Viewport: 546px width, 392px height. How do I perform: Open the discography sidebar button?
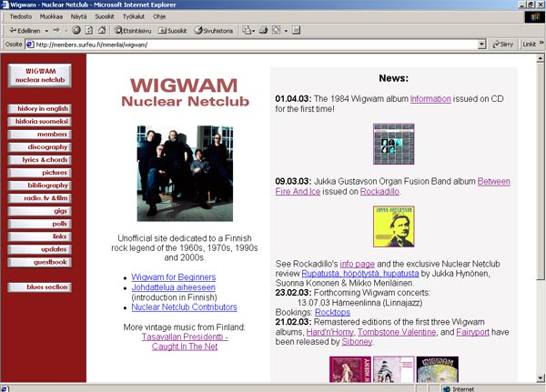[x=40, y=147]
